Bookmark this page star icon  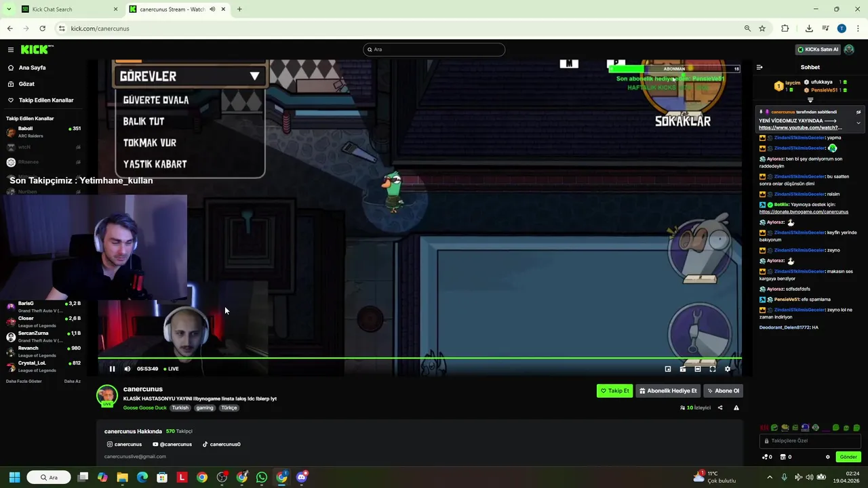click(x=762, y=28)
